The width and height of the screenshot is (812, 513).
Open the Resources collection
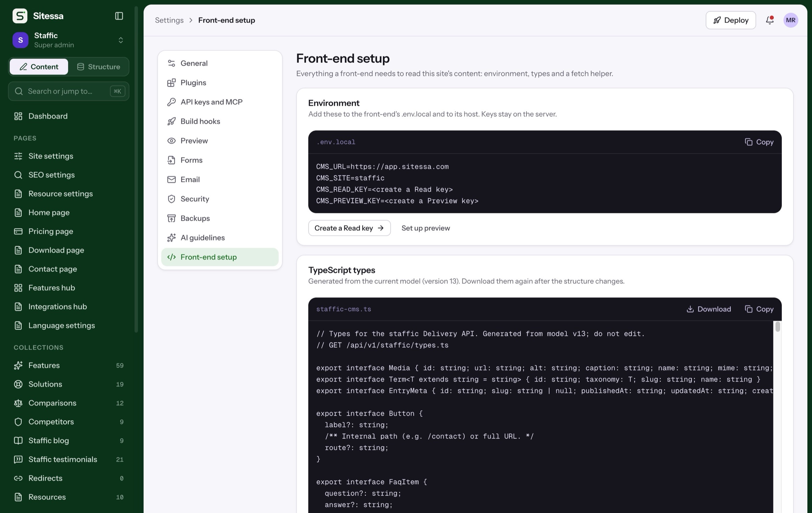click(x=69, y=497)
